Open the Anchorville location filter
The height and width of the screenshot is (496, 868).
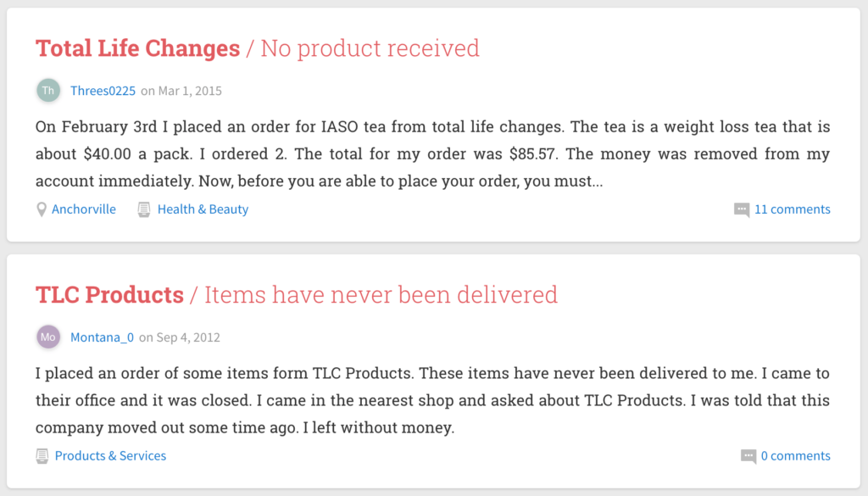(83, 209)
